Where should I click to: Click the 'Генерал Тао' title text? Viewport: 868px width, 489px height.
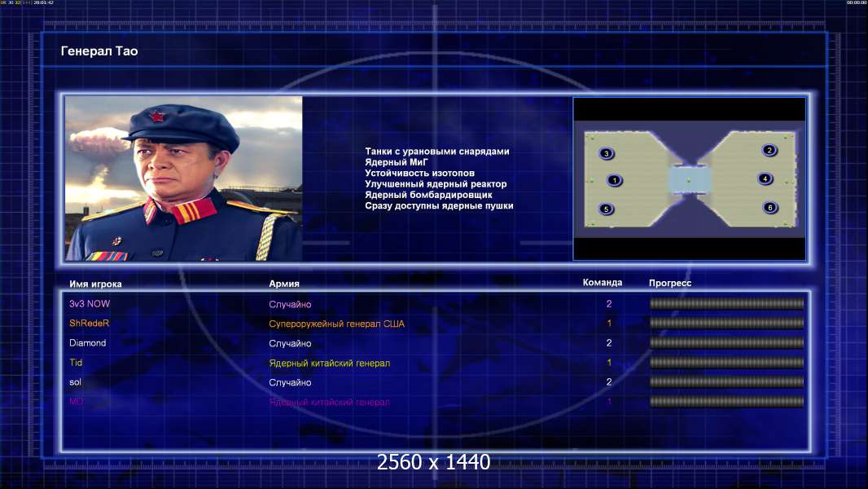point(99,51)
